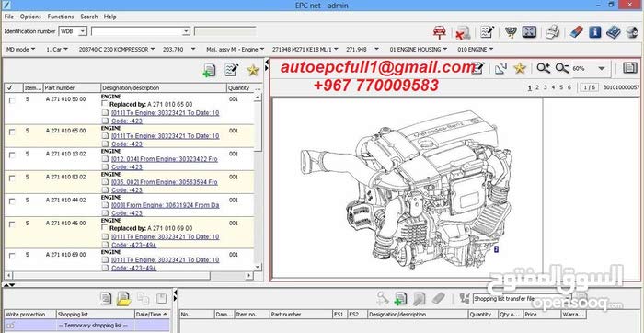Image resolution: width=644 pixels, height=333 pixels.
Task: Open the blue info icon
Action: click(594, 32)
